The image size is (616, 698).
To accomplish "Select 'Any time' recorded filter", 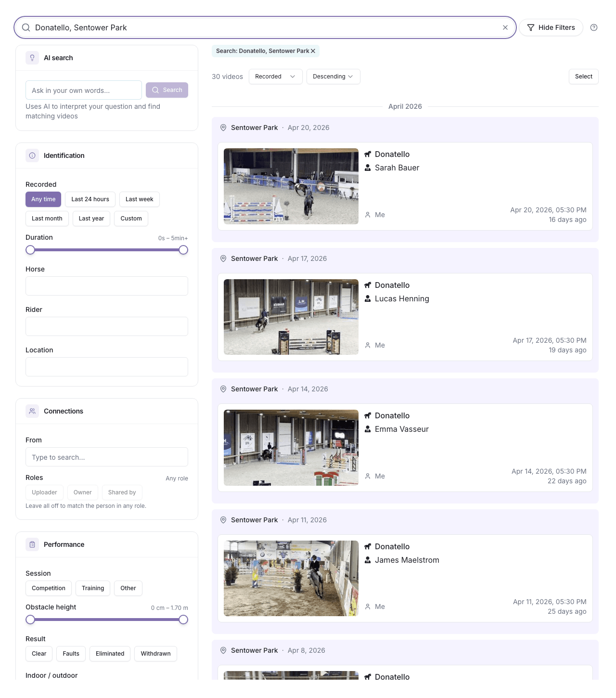I will click(43, 199).
